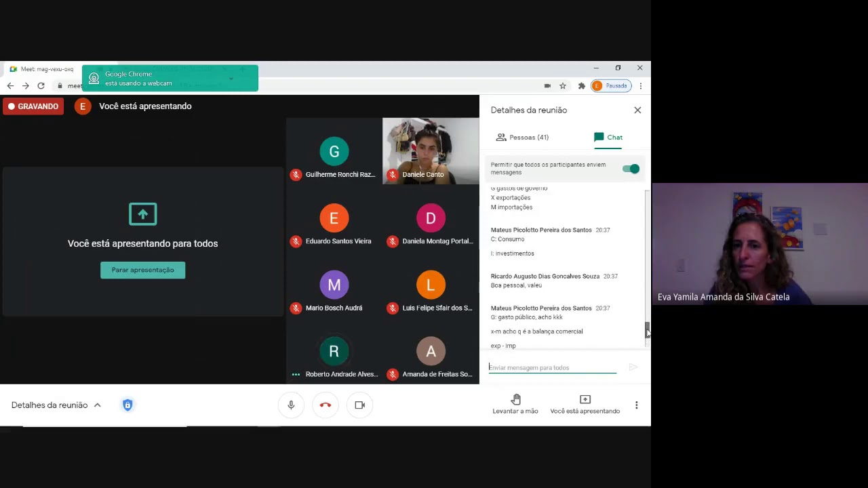
Task: Click the browser forward arrow
Action: tap(26, 85)
